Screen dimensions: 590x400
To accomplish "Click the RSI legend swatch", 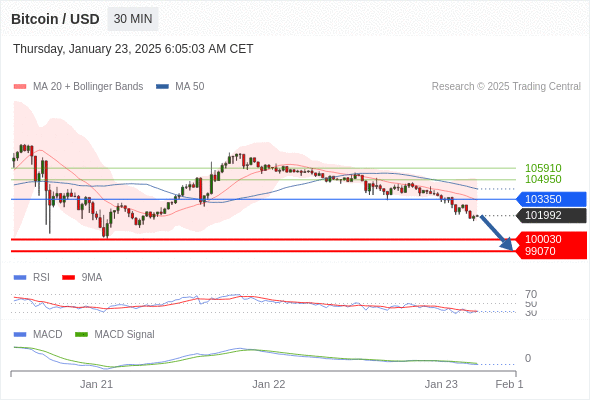I will click(x=20, y=278).
